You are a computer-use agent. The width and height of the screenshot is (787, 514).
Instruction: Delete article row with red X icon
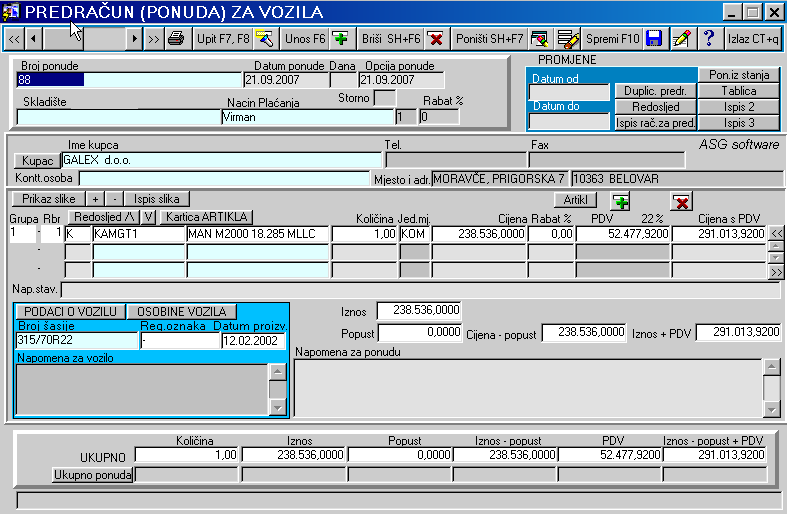(x=682, y=202)
